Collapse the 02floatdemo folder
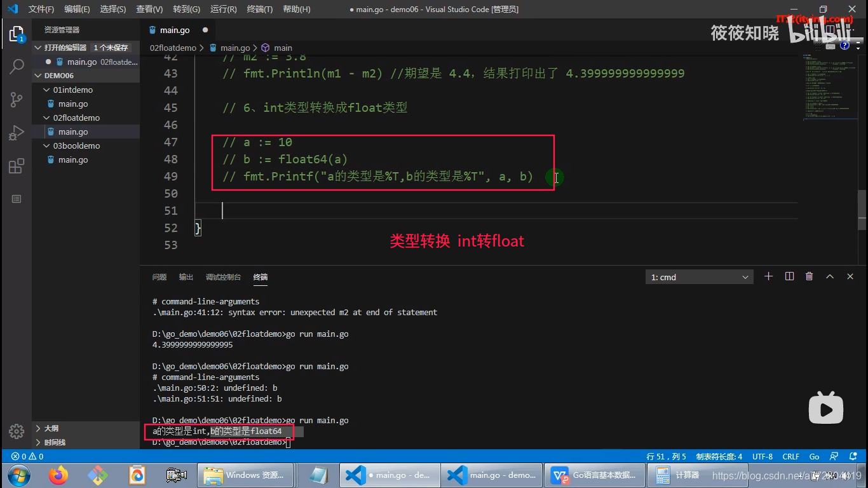 86,118
